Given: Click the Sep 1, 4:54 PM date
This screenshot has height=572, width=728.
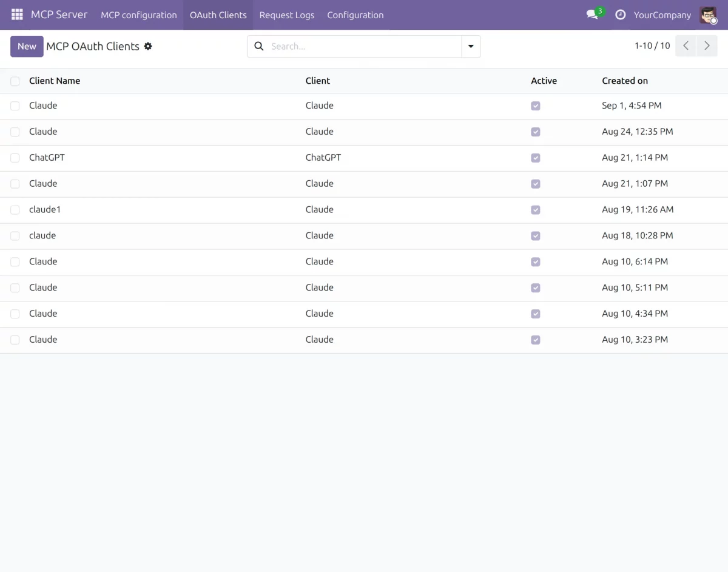Looking at the screenshot, I should pyautogui.click(x=632, y=106).
